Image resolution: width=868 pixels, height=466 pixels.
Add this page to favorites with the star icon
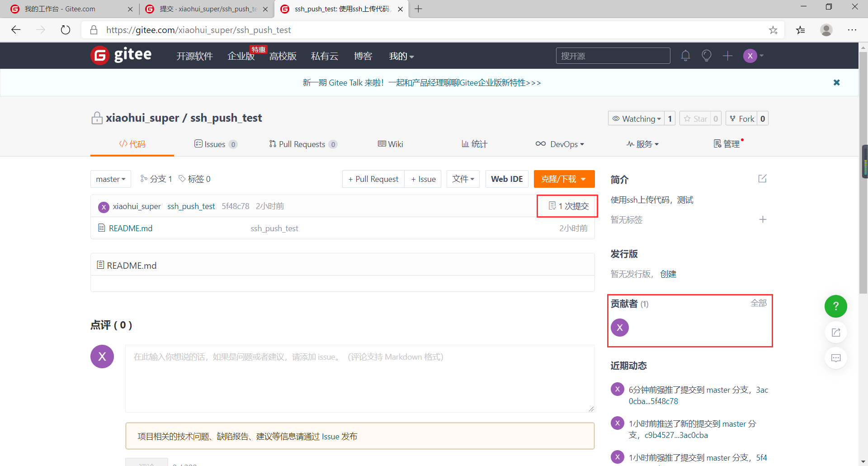click(773, 30)
